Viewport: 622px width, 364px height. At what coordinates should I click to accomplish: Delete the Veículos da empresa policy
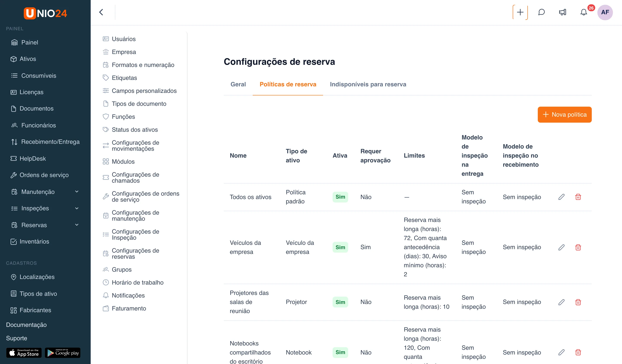[578, 247]
